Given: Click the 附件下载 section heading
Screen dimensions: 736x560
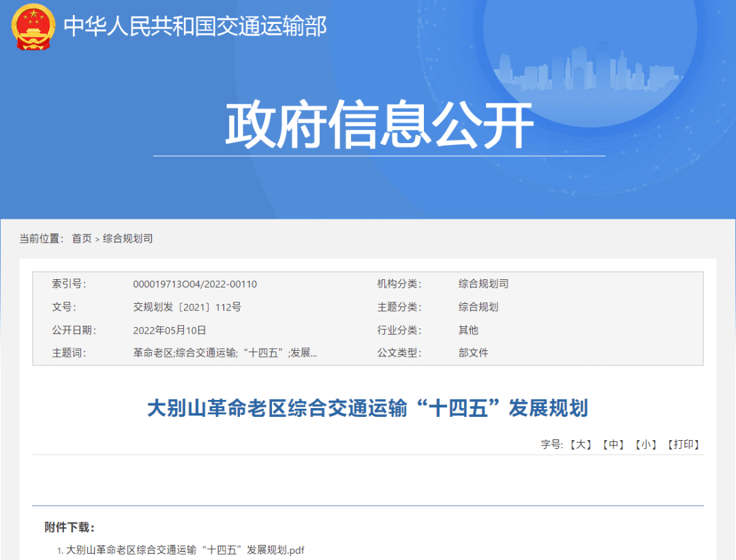Looking at the screenshot, I should (x=70, y=527).
